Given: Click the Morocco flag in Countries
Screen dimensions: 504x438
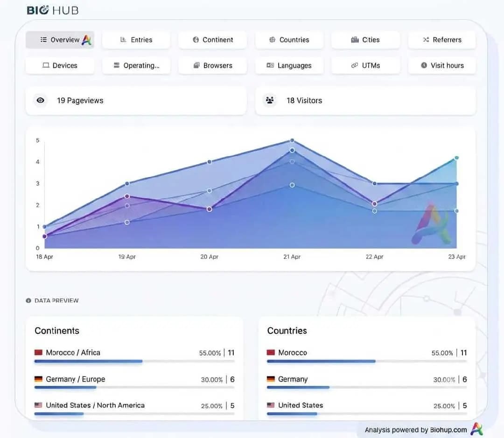Looking at the screenshot, I should coord(271,353).
